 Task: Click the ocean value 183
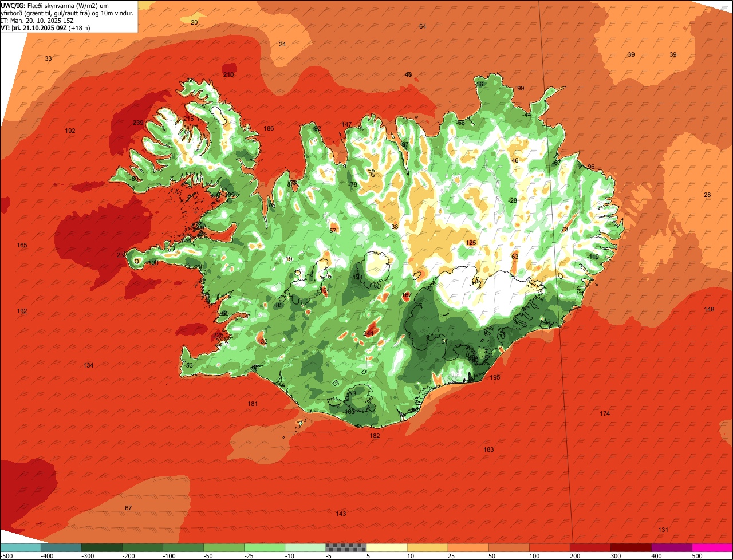coord(488,449)
